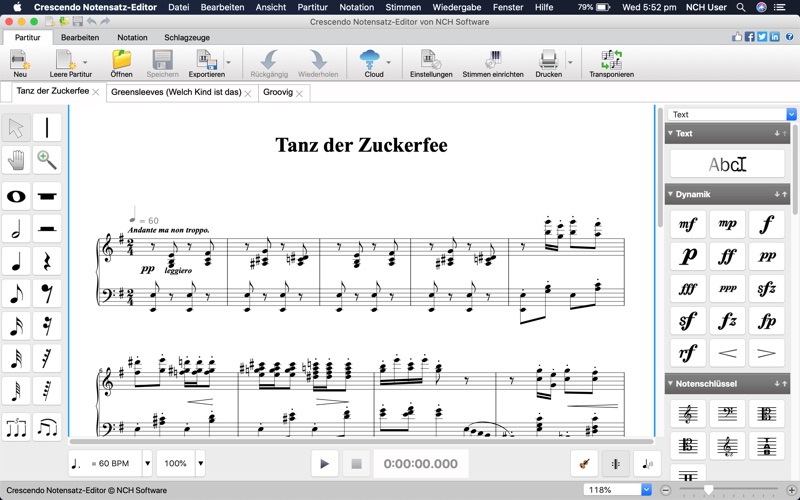The image size is (800, 500).
Task: Insert pianissimo pp dynamic
Action: 767,256
